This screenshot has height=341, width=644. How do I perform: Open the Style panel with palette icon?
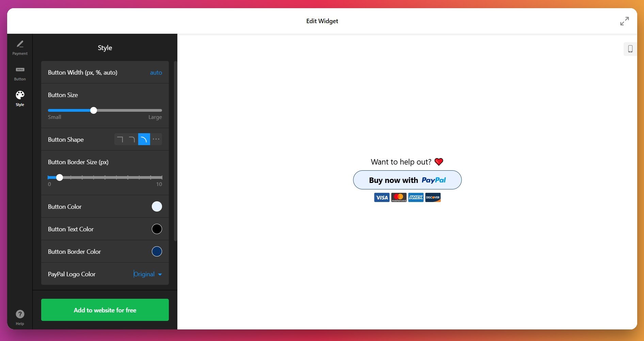click(20, 98)
